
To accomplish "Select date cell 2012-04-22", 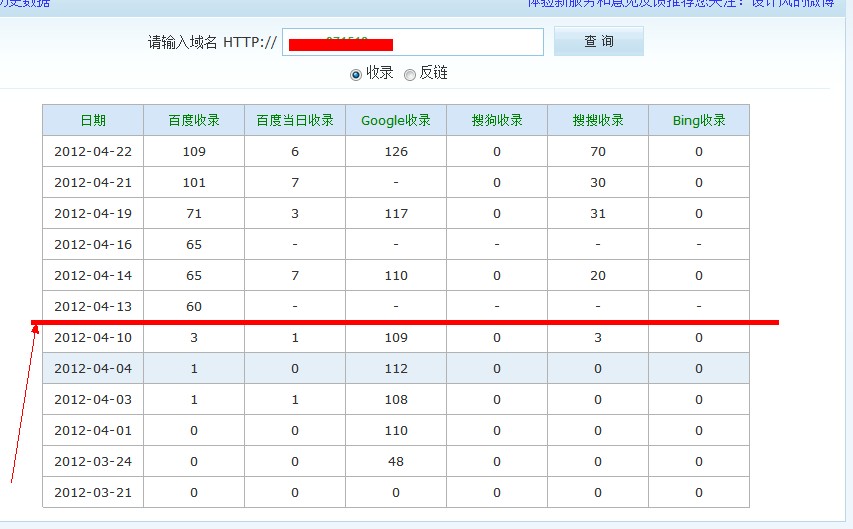I will [93, 151].
